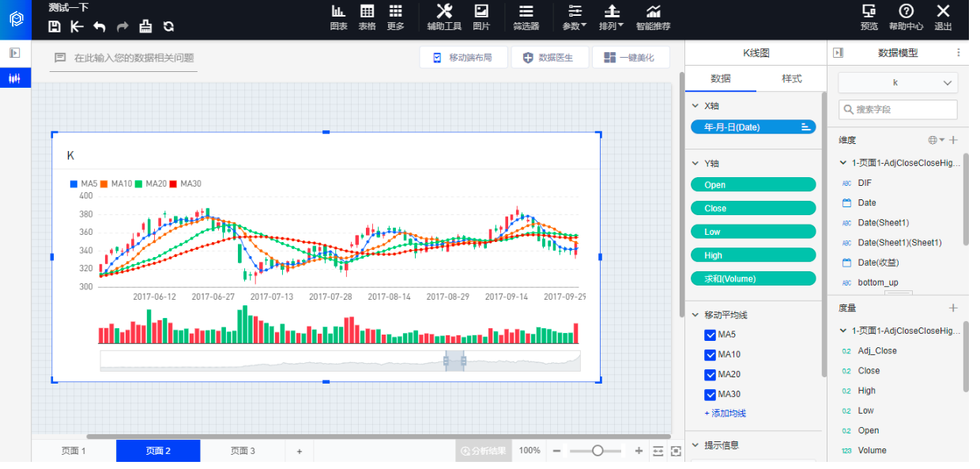Uncheck the MA20 checkbox
Viewport: 980px width, 469px height.
(710, 375)
